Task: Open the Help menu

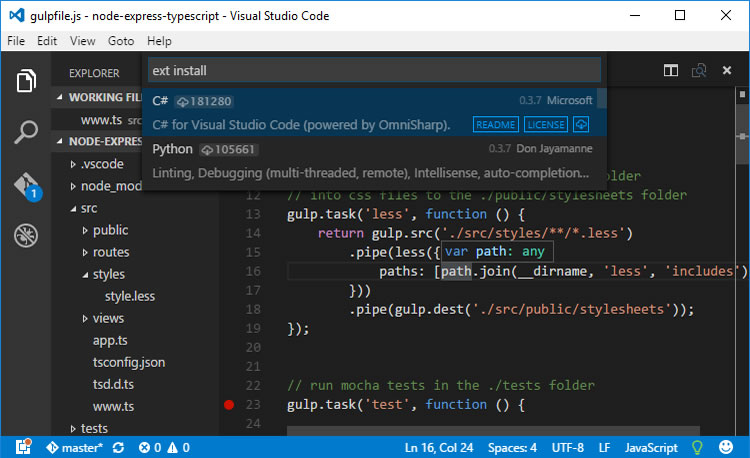Action: pyautogui.click(x=159, y=41)
